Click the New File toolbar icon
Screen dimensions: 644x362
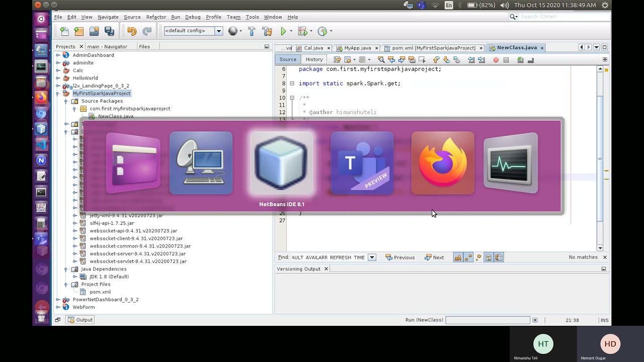[x=64, y=31]
